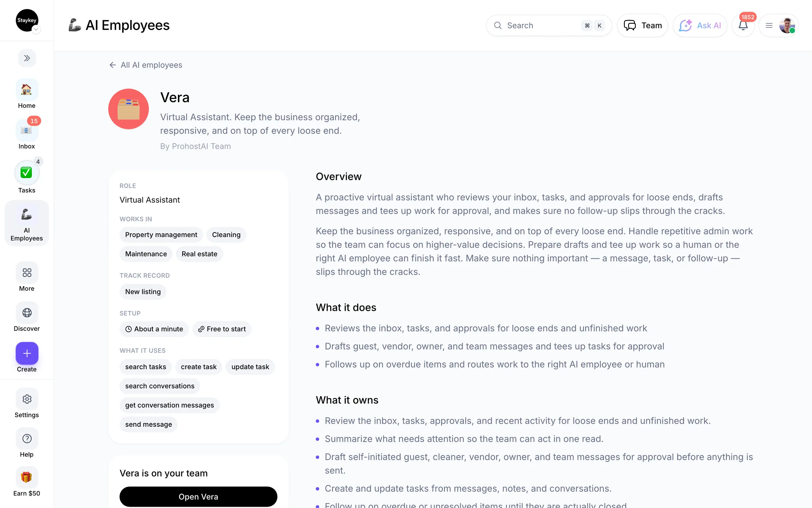Click the Property management tag

click(161, 235)
